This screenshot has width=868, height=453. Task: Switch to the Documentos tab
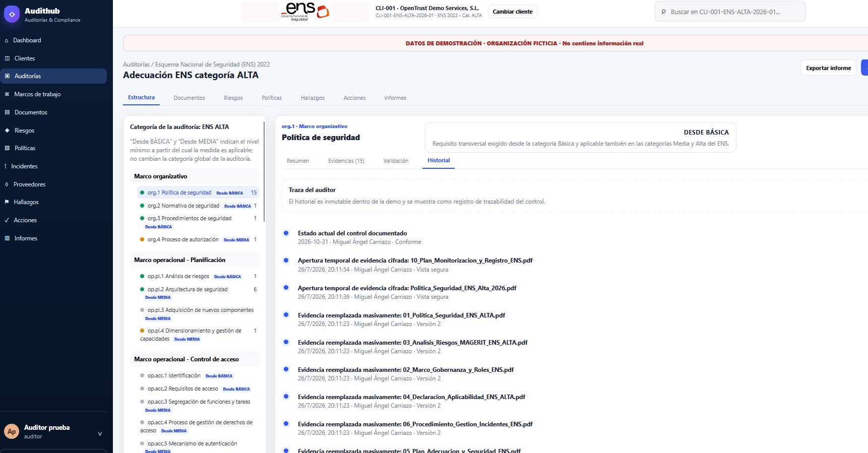click(x=189, y=98)
